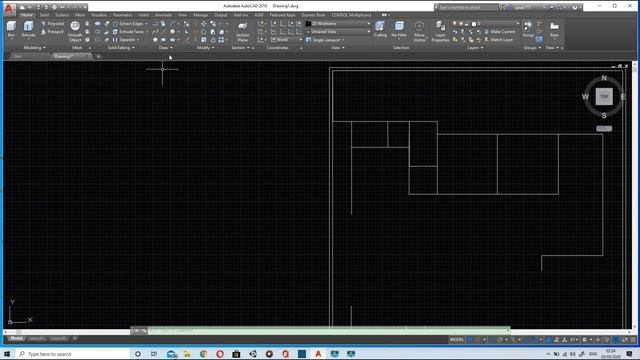The height and width of the screenshot is (360, 640).
Task: Switch to the Model layout tab
Action: tap(16, 338)
